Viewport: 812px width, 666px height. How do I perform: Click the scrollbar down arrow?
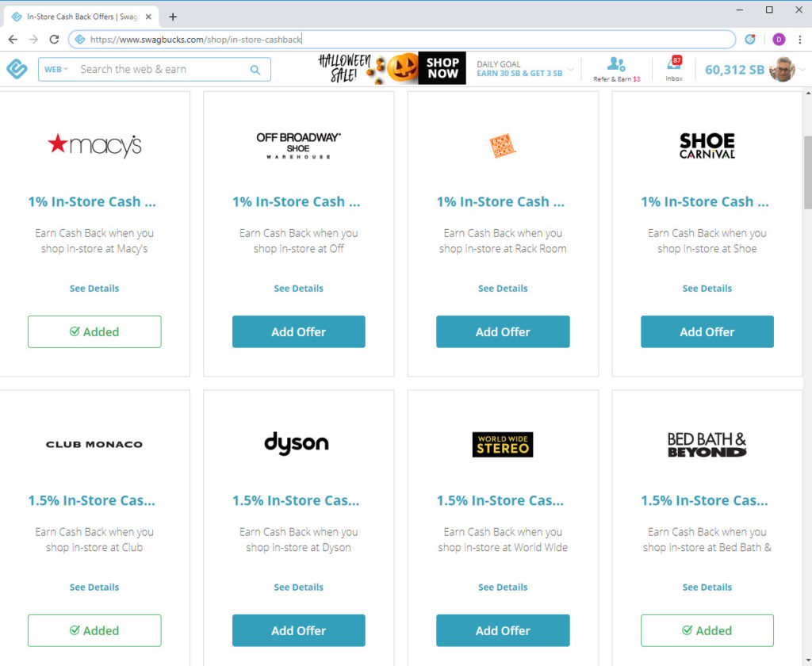coord(807,660)
